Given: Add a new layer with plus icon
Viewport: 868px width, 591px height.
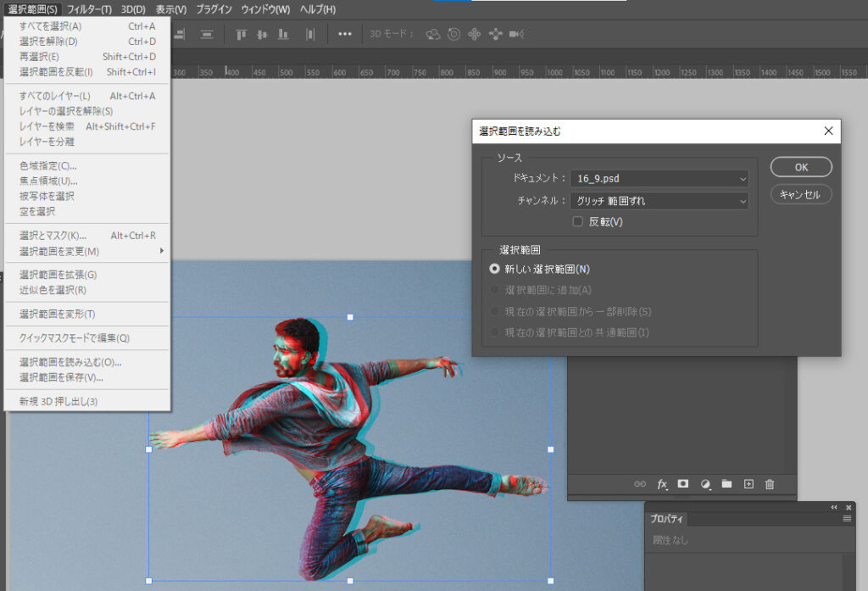Looking at the screenshot, I should point(748,484).
